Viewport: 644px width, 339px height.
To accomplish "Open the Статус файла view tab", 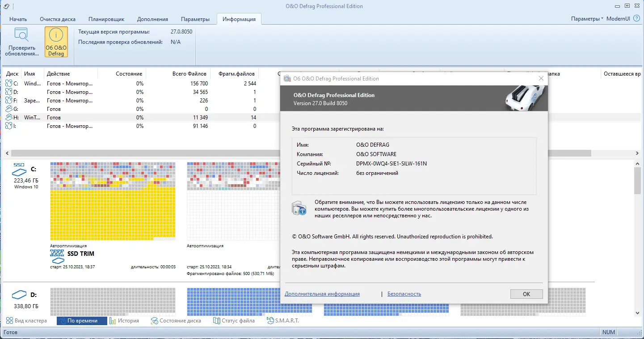I will (x=235, y=321).
